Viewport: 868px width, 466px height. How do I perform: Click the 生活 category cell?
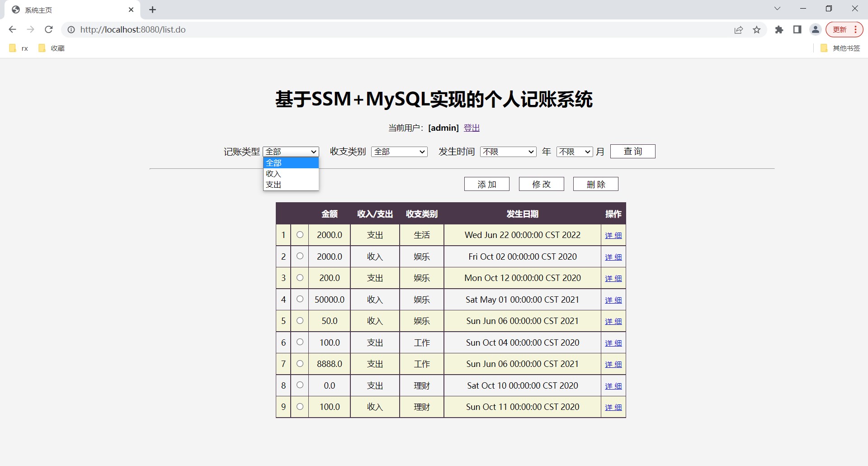click(x=422, y=235)
